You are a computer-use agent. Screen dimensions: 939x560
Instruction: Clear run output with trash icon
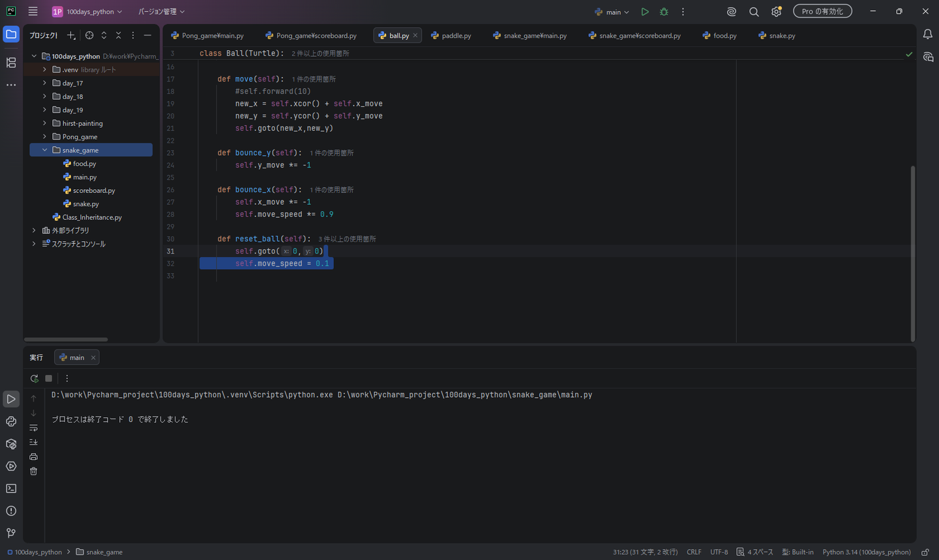pyautogui.click(x=33, y=471)
